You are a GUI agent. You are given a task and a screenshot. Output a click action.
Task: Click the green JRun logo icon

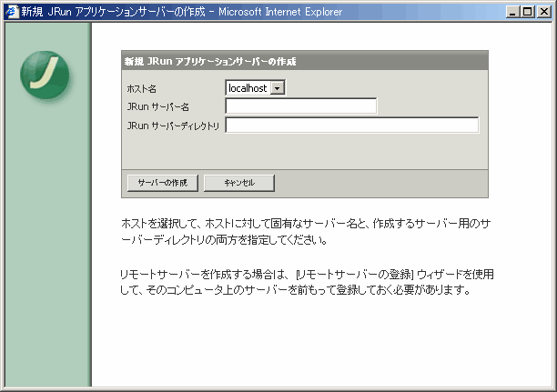pos(45,75)
